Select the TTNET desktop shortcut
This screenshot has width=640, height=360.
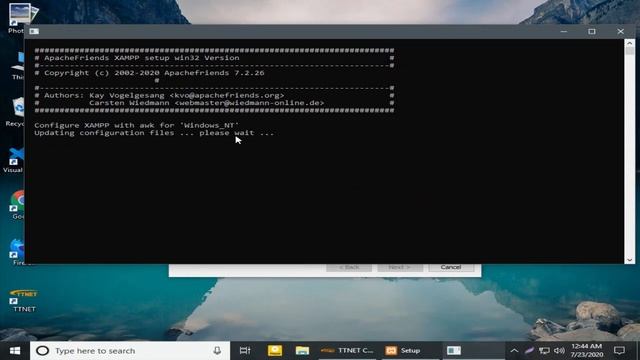click(x=24, y=300)
